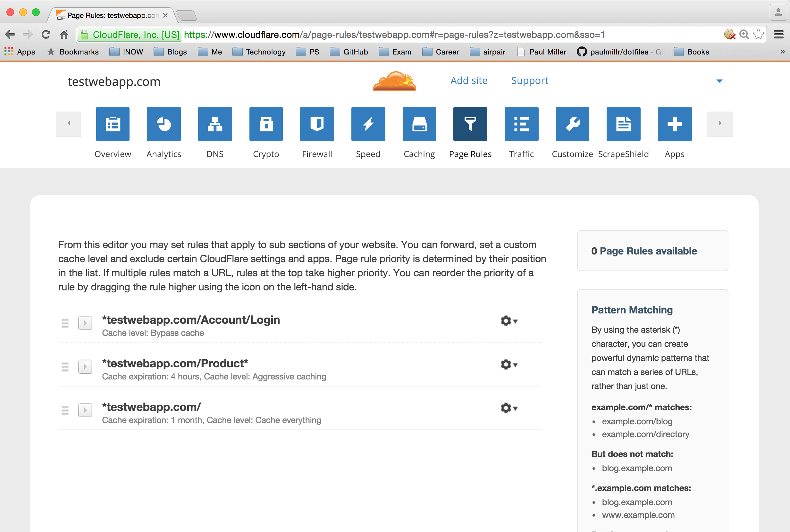Expand the *testwebapp.com/ rule details

point(85,410)
